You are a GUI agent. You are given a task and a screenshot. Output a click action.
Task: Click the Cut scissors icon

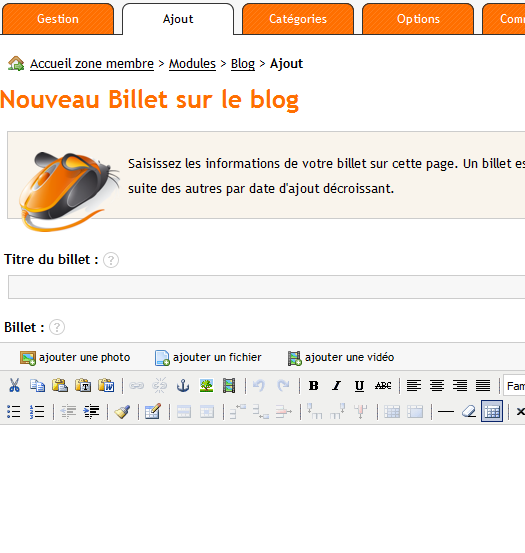[x=14, y=385]
